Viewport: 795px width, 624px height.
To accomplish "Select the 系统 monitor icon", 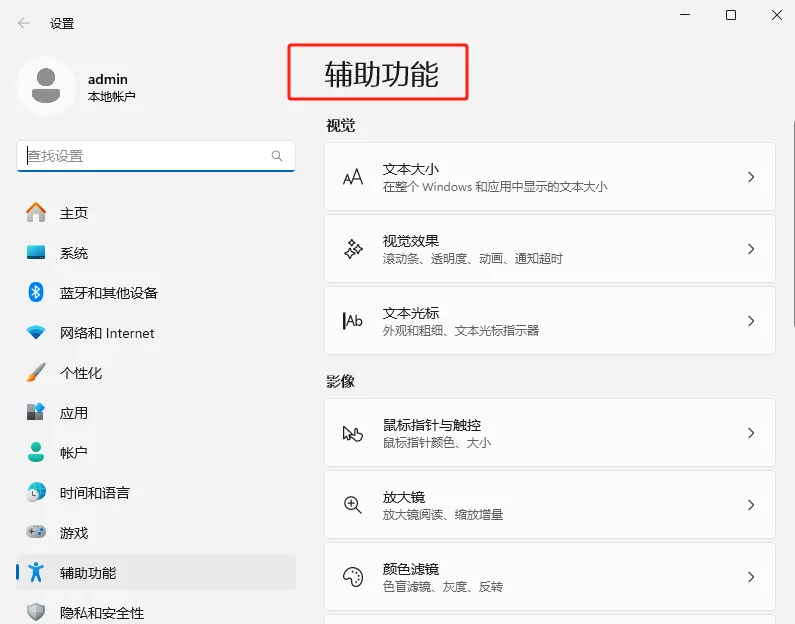I will 36,252.
